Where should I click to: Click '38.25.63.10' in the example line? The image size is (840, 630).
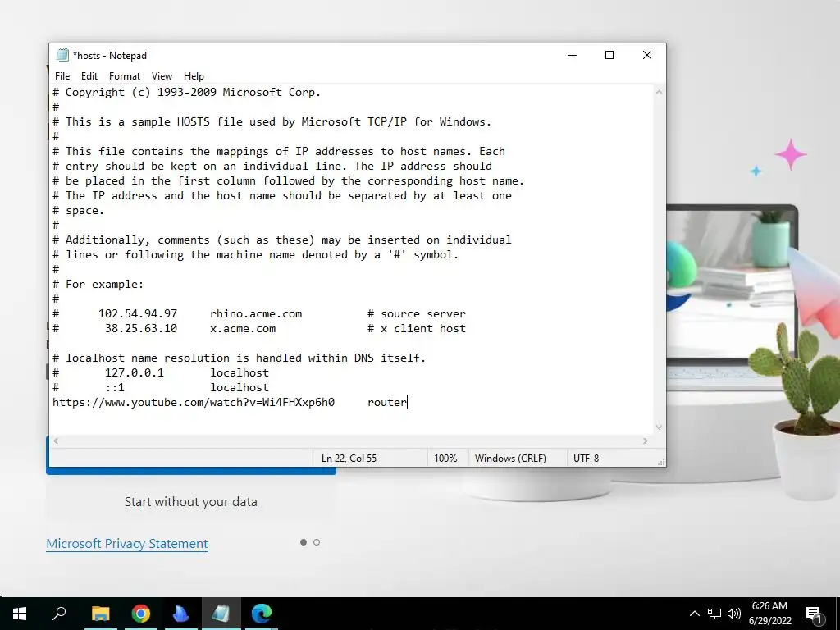[x=141, y=328]
